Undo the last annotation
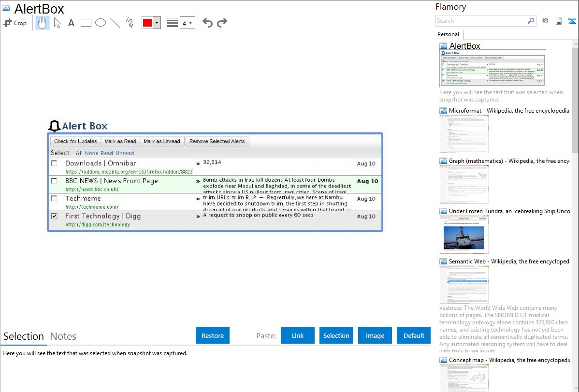The height and width of the screenshot is (392, 579). point(207,23)
